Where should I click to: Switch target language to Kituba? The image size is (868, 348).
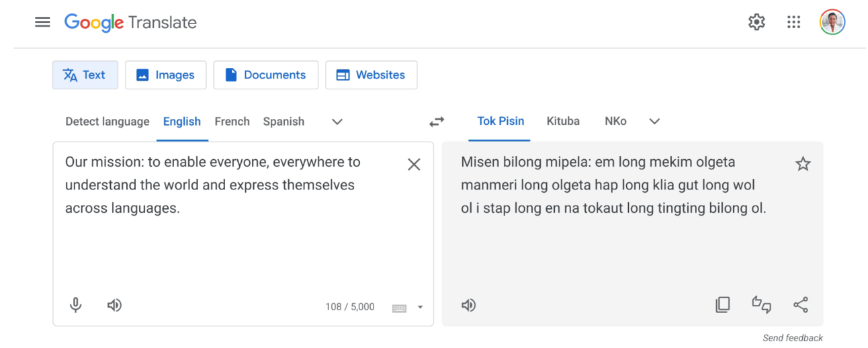(x=563, y=122)
